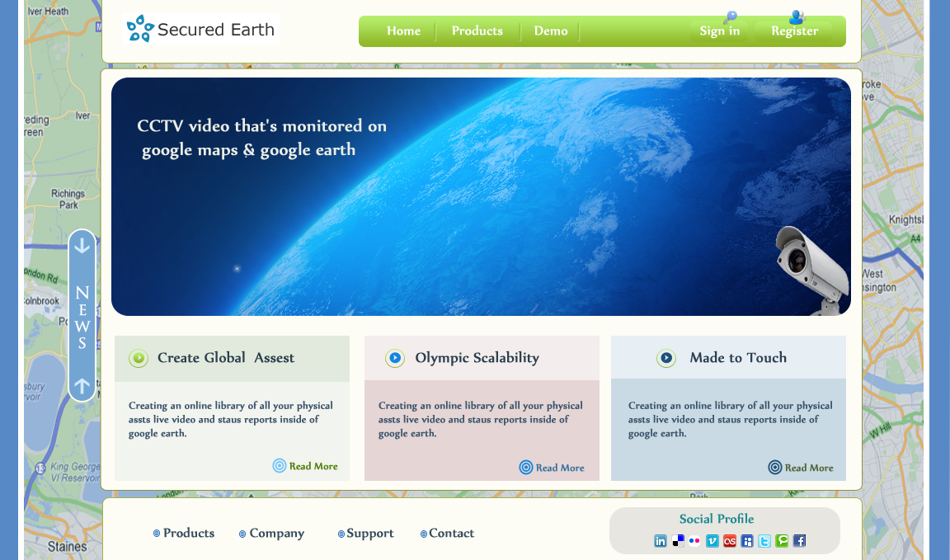Click the blue play icon beside Olympic Scalability
This screenshot has height=560, width=950.
(395, 358)
